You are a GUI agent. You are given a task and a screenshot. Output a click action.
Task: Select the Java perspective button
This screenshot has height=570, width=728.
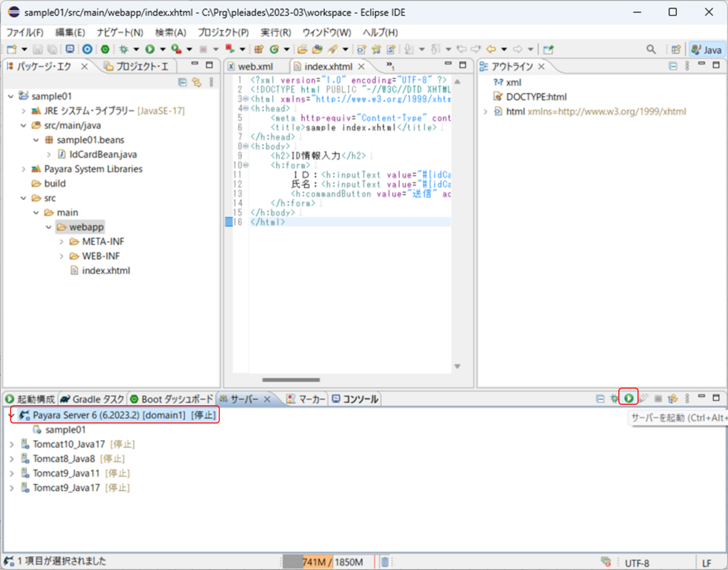[x=707, y=49]
